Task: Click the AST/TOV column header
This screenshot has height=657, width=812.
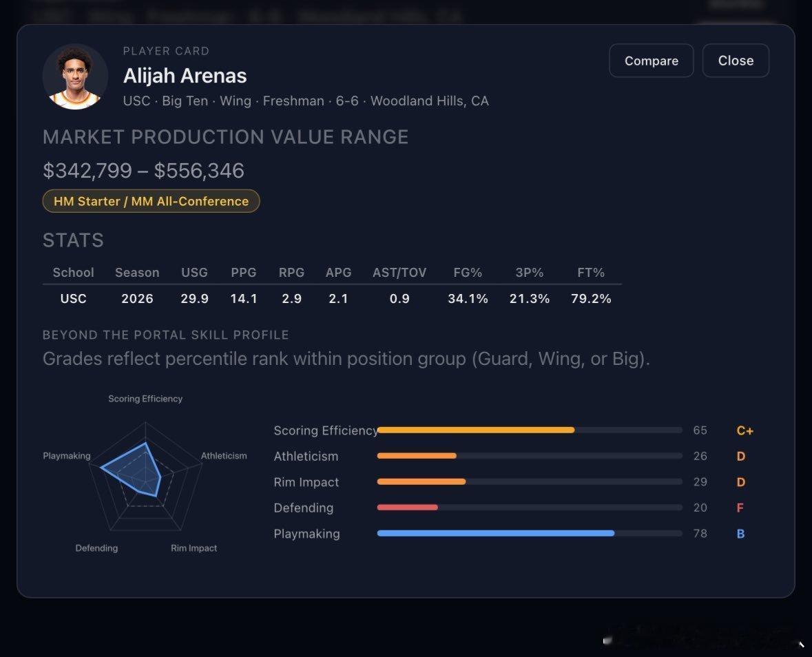Action: tap(399, 272)
